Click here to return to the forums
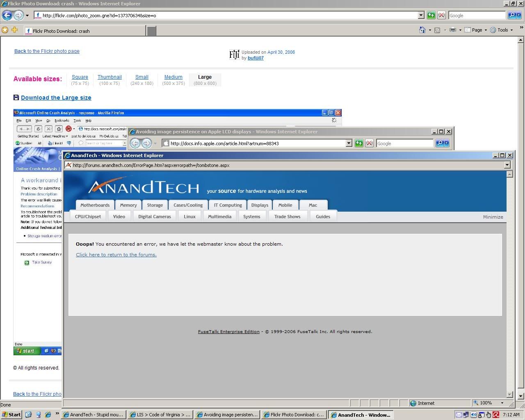The width and height of the screenshot is (525, 420). [116, 255]
